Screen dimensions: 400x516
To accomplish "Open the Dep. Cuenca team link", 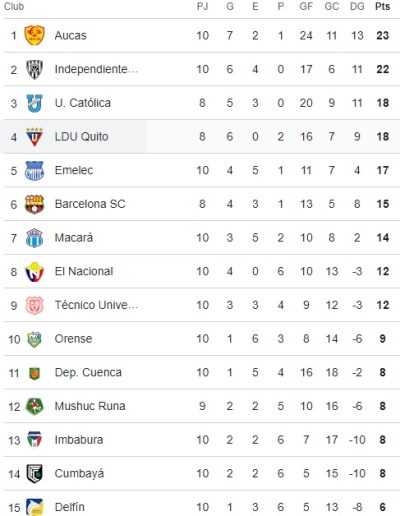I will point(88,372).
